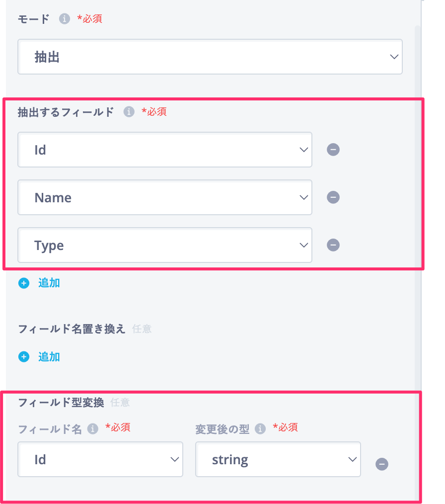Click the info icon next to 変更後の型
Image resolution: width=445 pixels, height=504 pixels.
(x=260, y=429)
